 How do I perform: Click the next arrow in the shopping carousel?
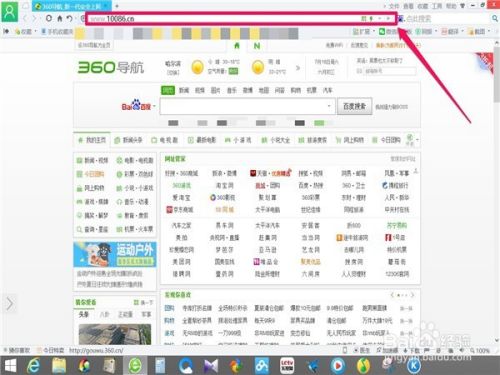tap(413, 295)
